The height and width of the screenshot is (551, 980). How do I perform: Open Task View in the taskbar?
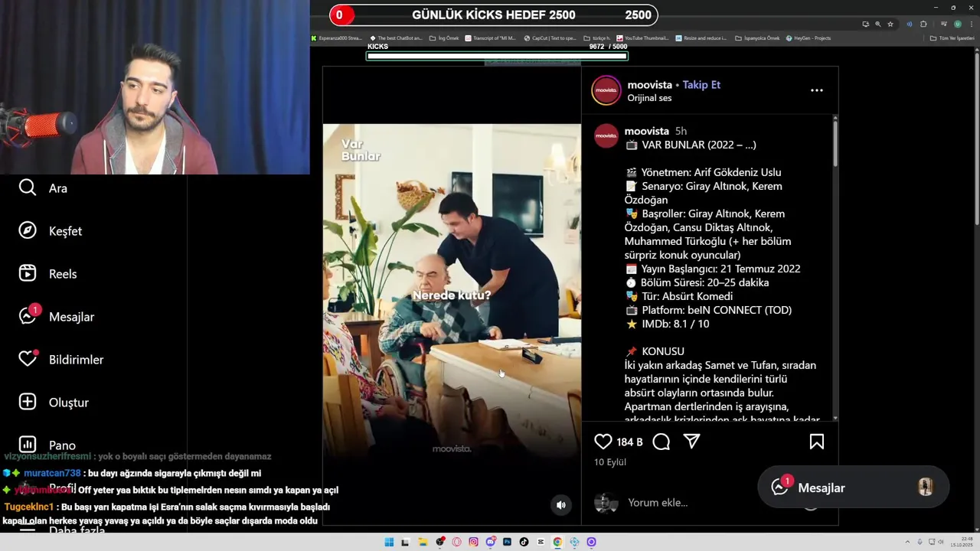pos(406,542)
